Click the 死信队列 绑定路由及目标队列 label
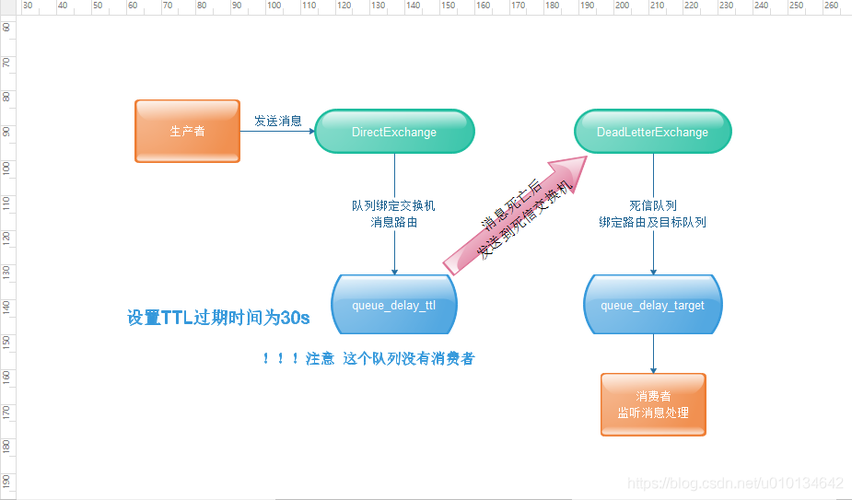 (653, 214)
